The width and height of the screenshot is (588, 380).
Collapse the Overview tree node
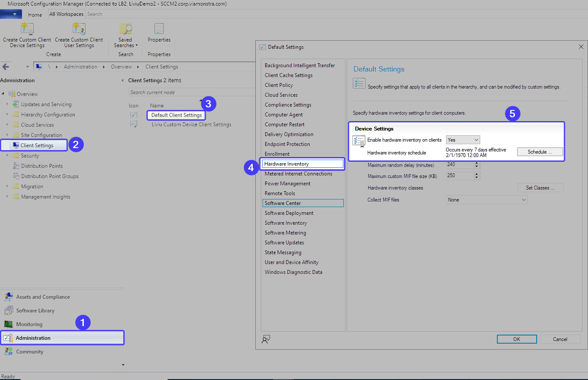pos(3,94)
